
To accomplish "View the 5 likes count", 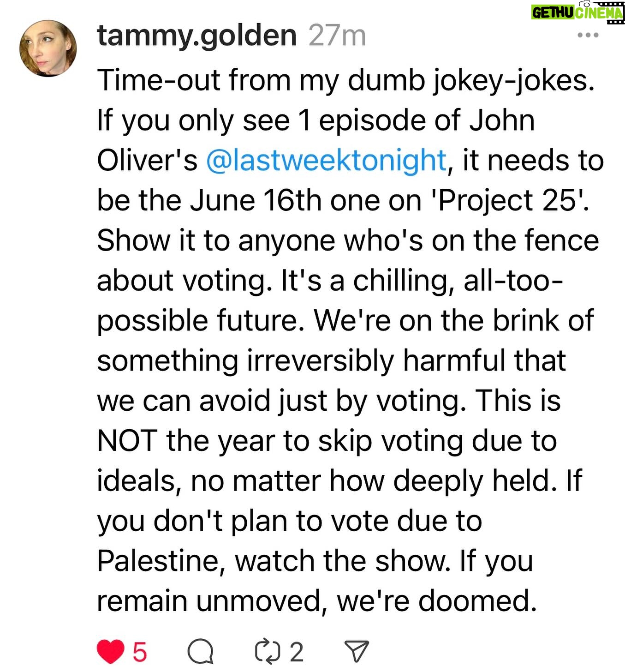I will 140,652.
